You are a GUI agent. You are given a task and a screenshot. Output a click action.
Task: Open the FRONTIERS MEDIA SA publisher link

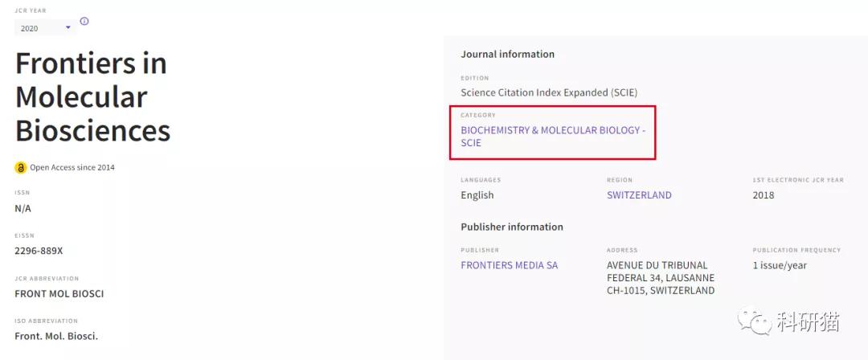tap(509, 265)
